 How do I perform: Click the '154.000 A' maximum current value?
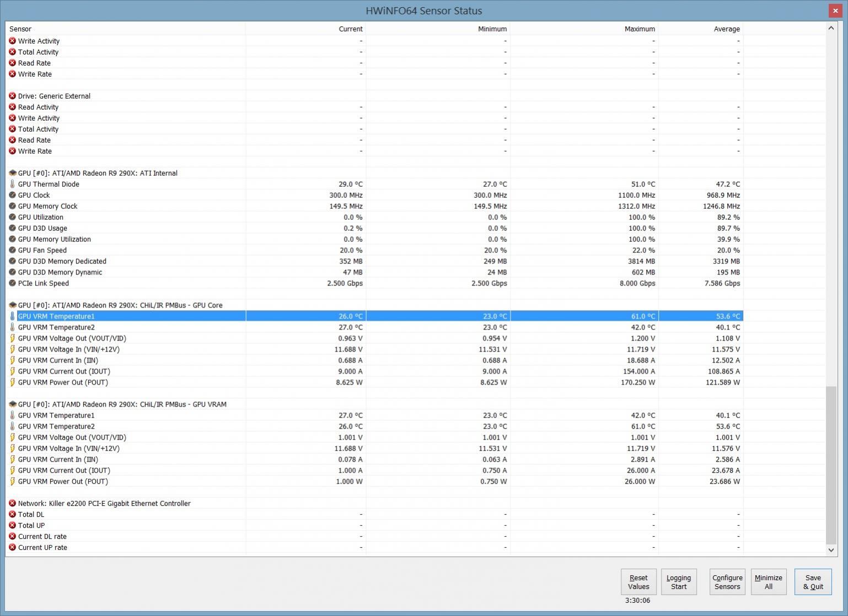[639, 371]
